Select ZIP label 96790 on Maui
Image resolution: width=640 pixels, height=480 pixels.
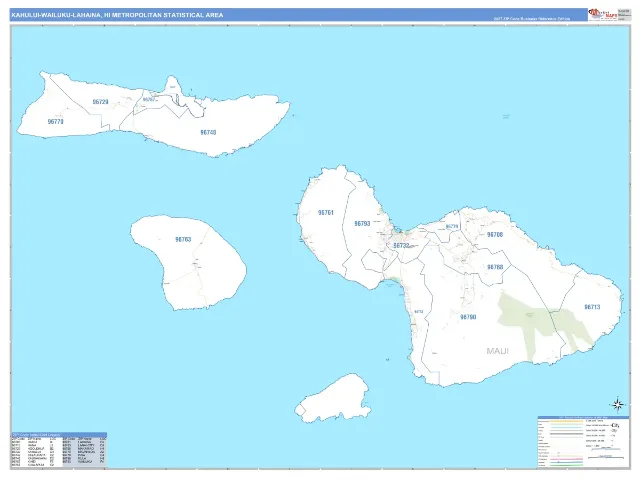(x=468, y=317)
